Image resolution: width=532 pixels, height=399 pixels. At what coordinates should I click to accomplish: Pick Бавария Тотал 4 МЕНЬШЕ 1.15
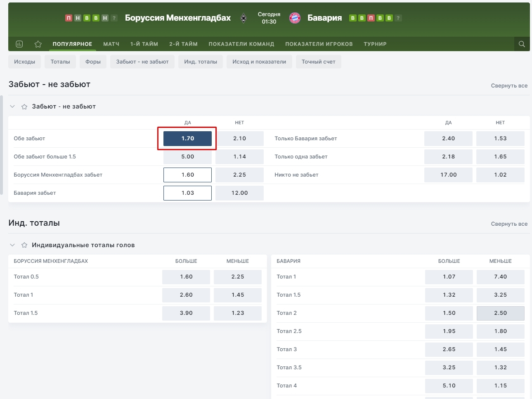501,386
